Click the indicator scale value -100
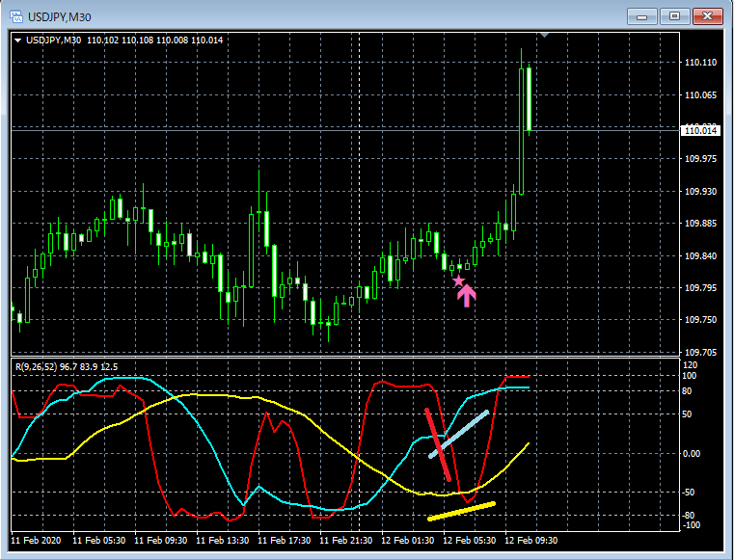This screenshot has height=560, width=734. [x=690, y=525]
